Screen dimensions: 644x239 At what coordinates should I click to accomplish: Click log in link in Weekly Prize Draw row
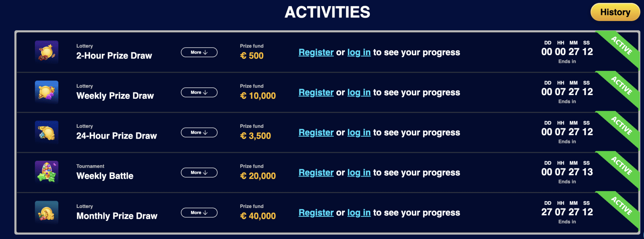point(359,92)
